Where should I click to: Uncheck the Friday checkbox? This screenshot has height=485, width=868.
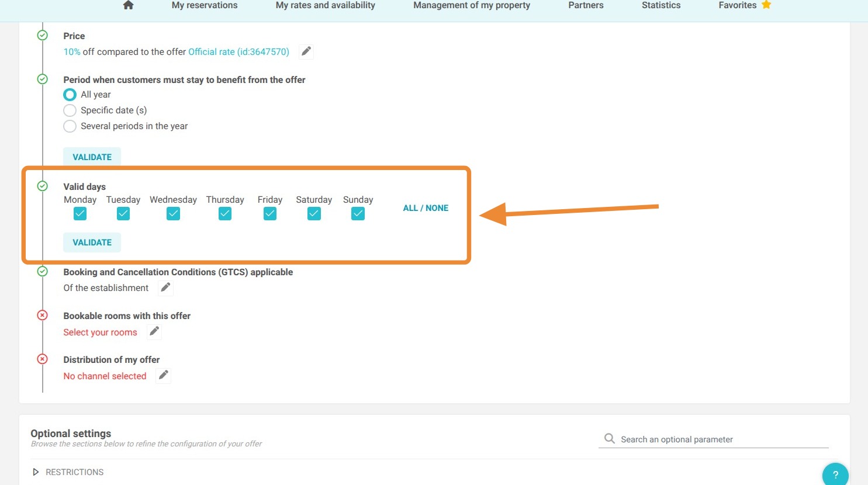click(x=270, y=214)
